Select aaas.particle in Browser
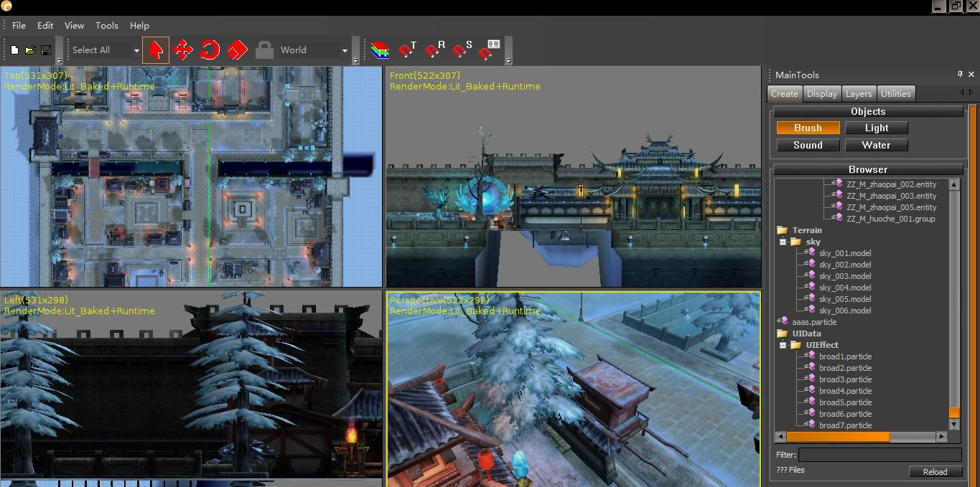This screenshot has height=487, width=980. [814, 322]
